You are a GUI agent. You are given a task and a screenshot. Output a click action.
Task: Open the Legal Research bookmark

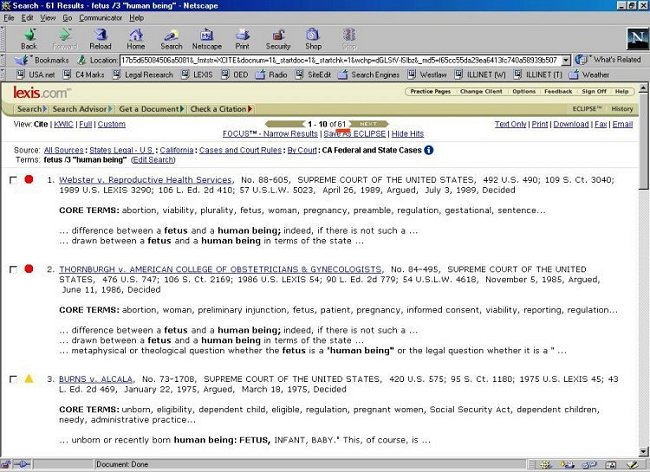pyautogui.click(x=143, y=75)
